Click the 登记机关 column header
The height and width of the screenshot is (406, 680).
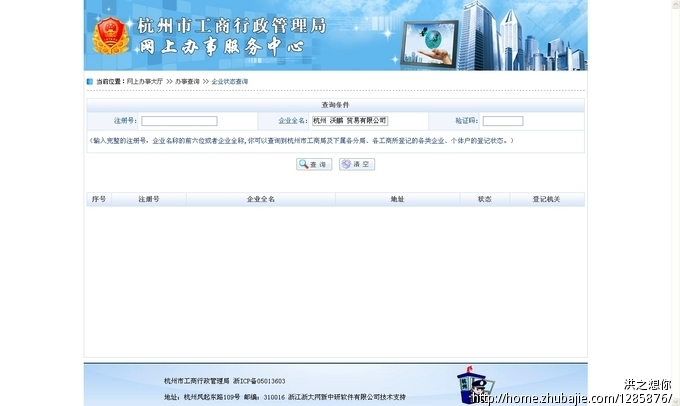click(x=546, y=199)
